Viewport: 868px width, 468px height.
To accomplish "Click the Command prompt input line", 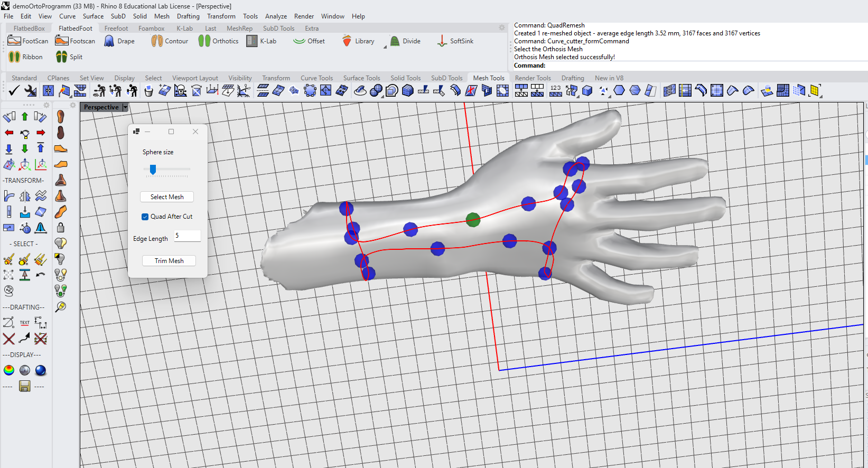I will pos(690,65).
